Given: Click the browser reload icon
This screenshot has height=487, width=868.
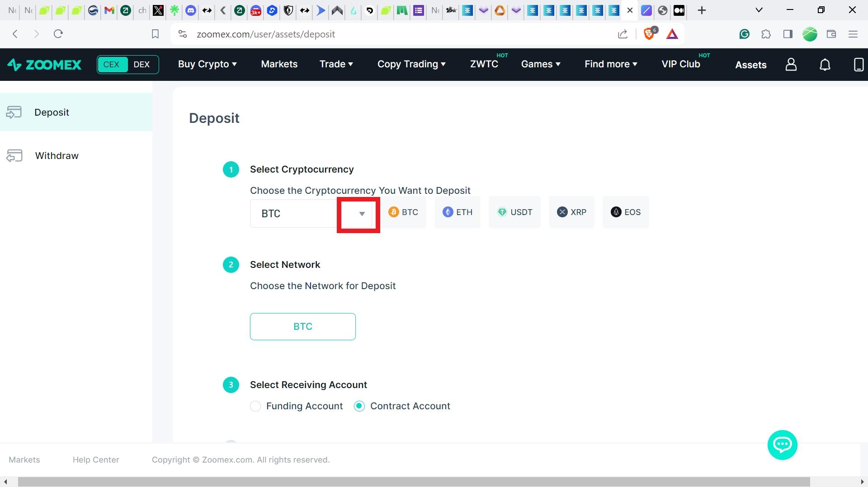Looking at the screenshot, I should tap(58, 34).
